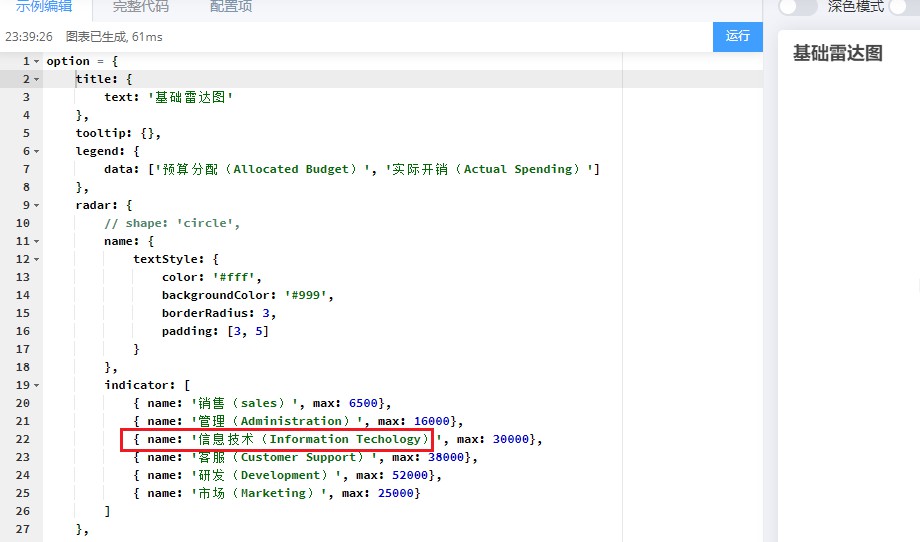This screenshot has height=542, width=920.
Task: Click line number 27 in the gutter
Action: (x=22, y=529)
